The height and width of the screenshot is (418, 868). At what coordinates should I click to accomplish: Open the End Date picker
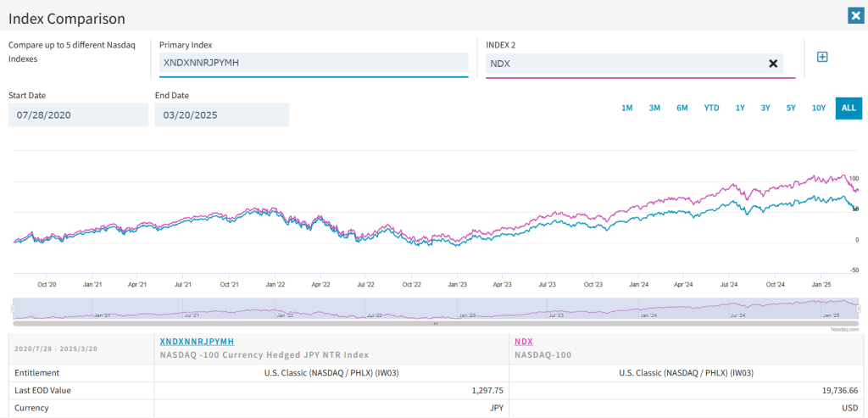click(x=221, y=115)
